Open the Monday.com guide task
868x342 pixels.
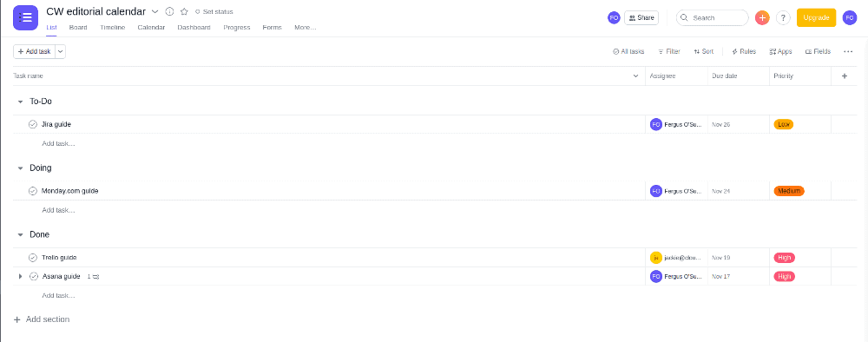click(x=69, y=191)
